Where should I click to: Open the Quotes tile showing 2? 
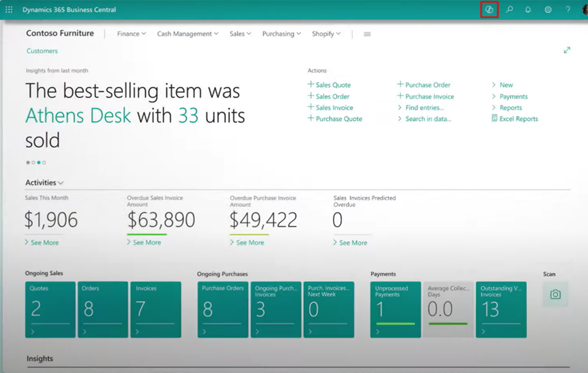coord(50,310)
